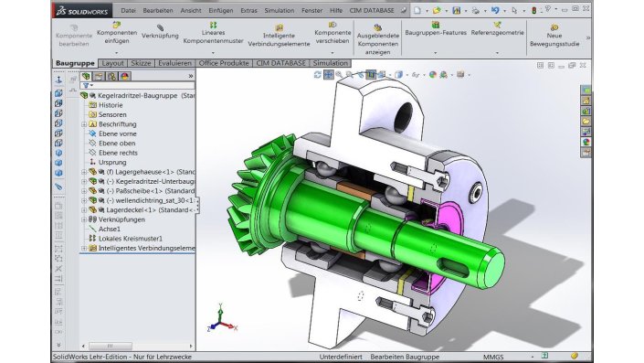
Task: Expand the FeatureManager panel tabs chevron
Action: coord(191,76)
